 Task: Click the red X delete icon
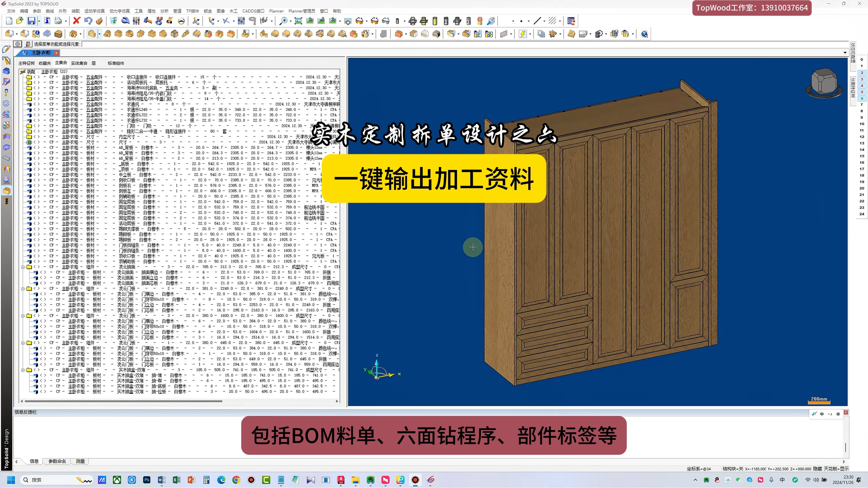[x=76, y=21]
